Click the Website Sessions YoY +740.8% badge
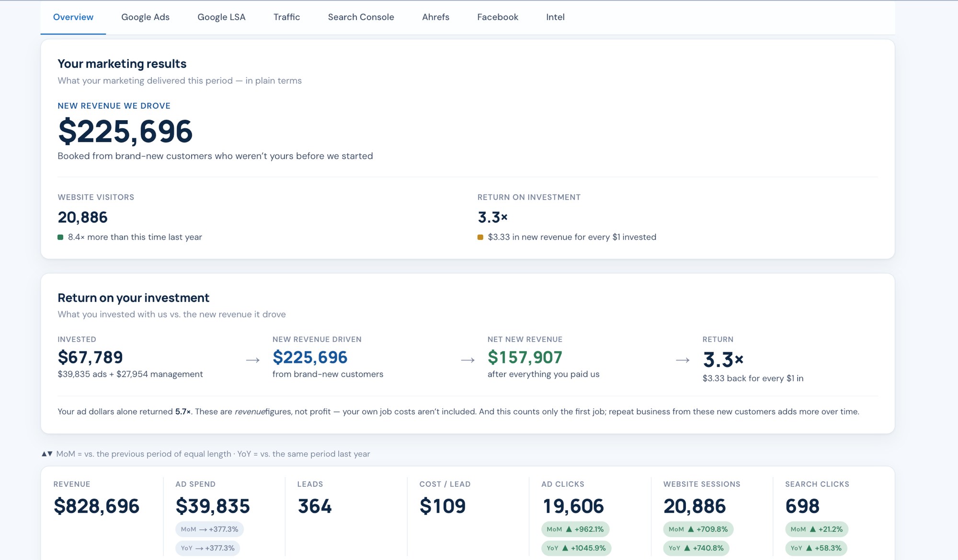The image size is (958, 560). tap(696, 548)
